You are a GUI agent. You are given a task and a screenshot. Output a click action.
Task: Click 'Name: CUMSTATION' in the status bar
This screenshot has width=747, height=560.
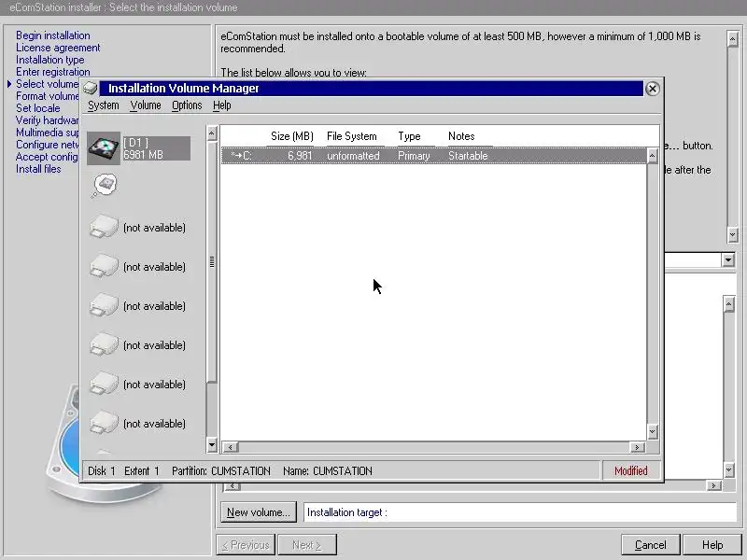[328, 471]
